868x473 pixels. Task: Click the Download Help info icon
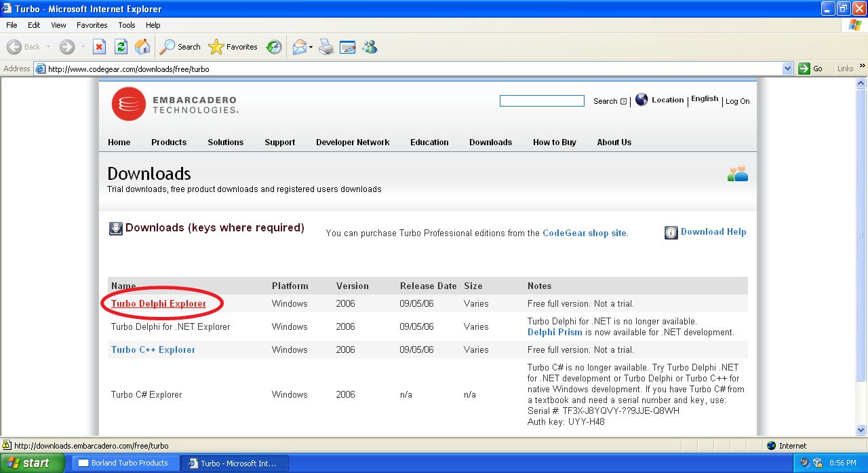(671, 233)
